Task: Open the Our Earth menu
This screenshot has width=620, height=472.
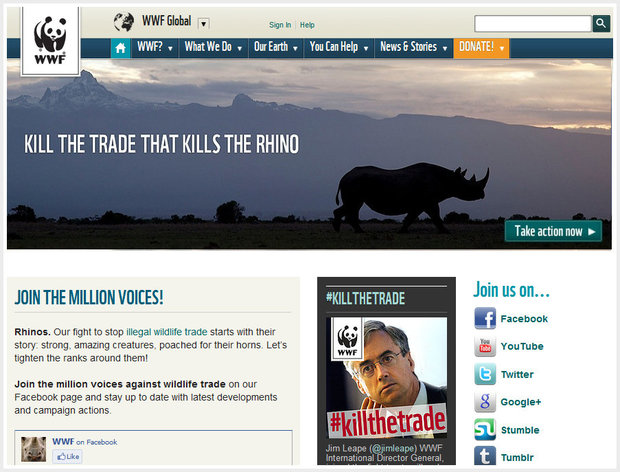Action: (276, 48)
